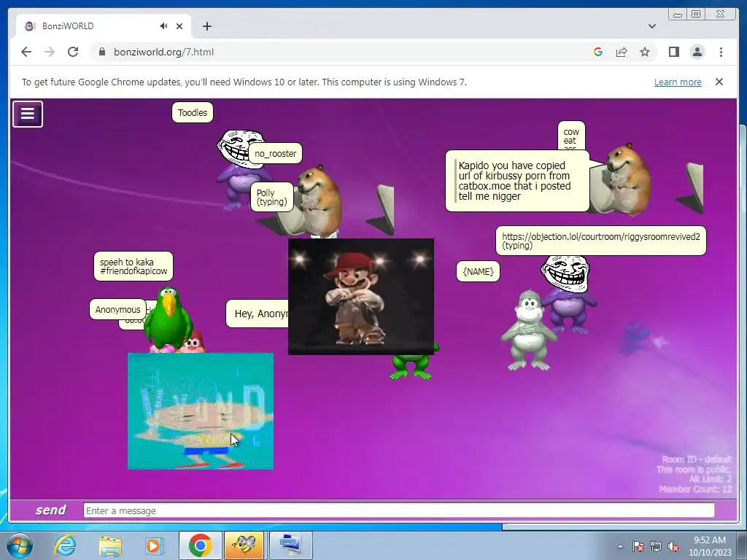Viewport: 747px width, 560px height.
Task: Select the no_rooster name tag
Action: (275, 153)
